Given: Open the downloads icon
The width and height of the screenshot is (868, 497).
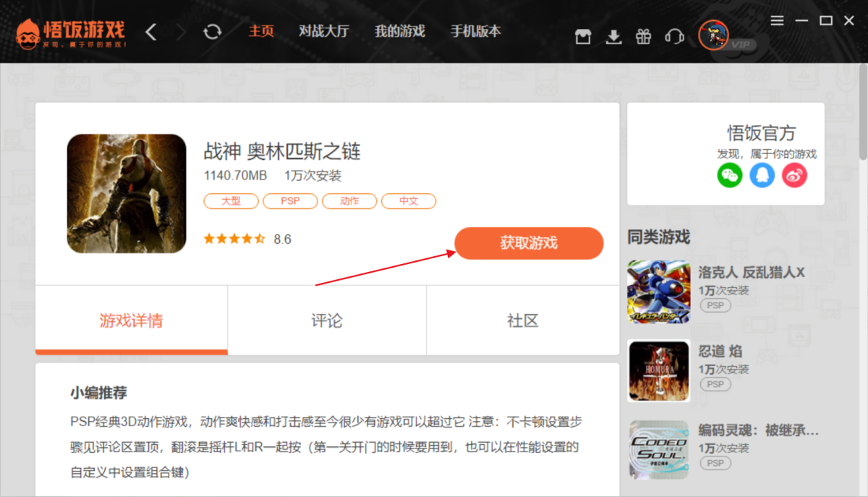Looking at the screenshot, I should [x=613, y=37].
